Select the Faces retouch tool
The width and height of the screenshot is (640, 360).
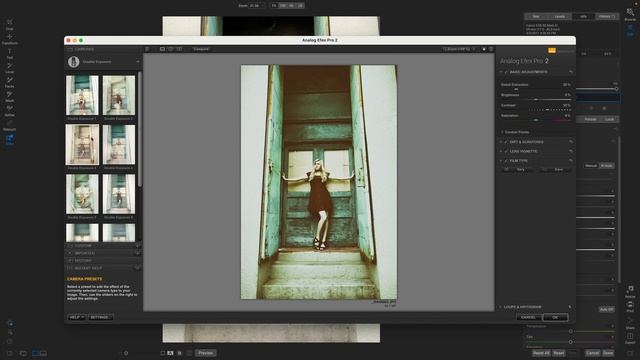tap(9, 82)
